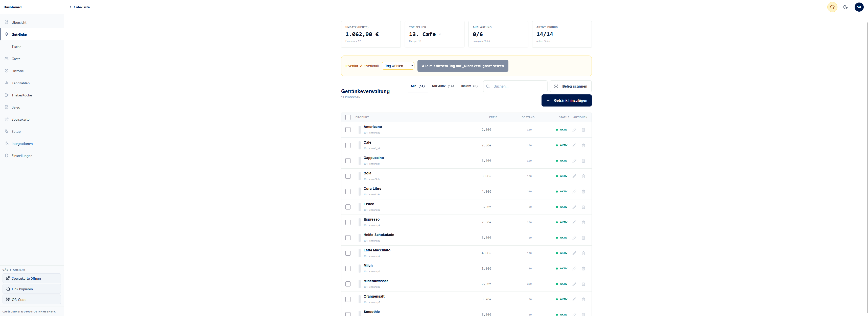Image resolution: width=868 pixels, height=316 pixels.
Task: Switch to Nur Aktiv tab
Action: [443, 86]
